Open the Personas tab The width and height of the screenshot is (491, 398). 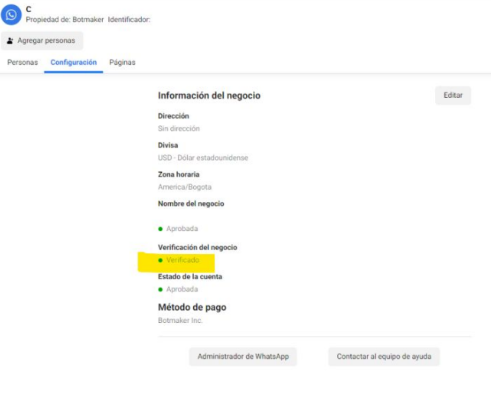pyautogui.click(x=23, y=62)
